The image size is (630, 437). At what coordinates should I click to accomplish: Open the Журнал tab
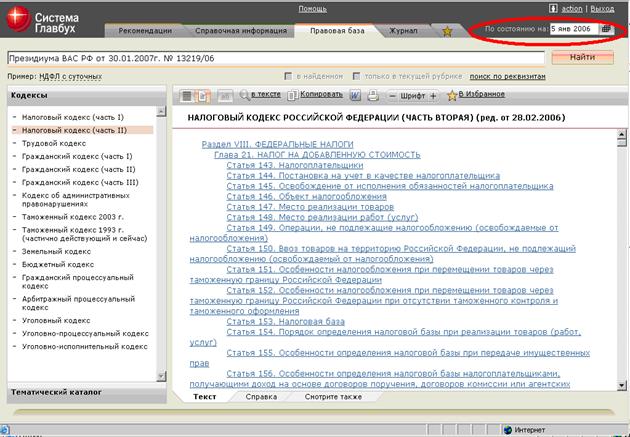[403, 31]
